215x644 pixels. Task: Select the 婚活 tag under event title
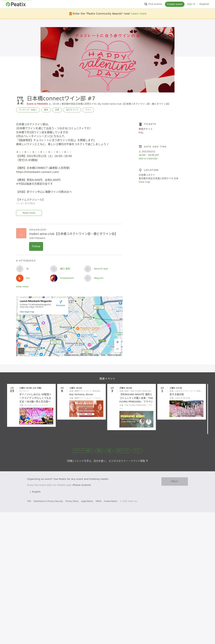[46, 110]
